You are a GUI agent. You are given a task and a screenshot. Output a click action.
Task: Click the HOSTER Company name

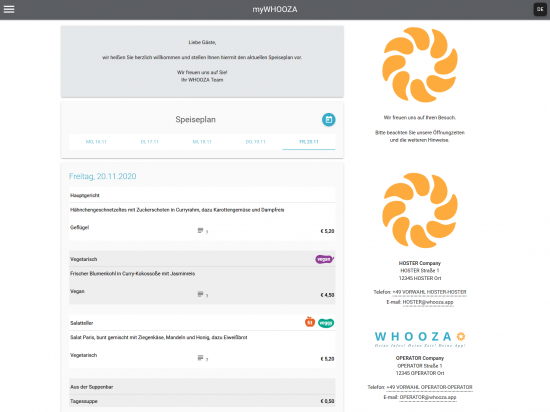[420, 263]
